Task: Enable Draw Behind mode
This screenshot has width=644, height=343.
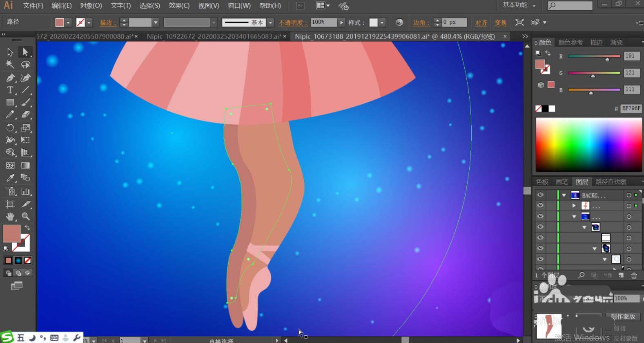Action: 18,273
